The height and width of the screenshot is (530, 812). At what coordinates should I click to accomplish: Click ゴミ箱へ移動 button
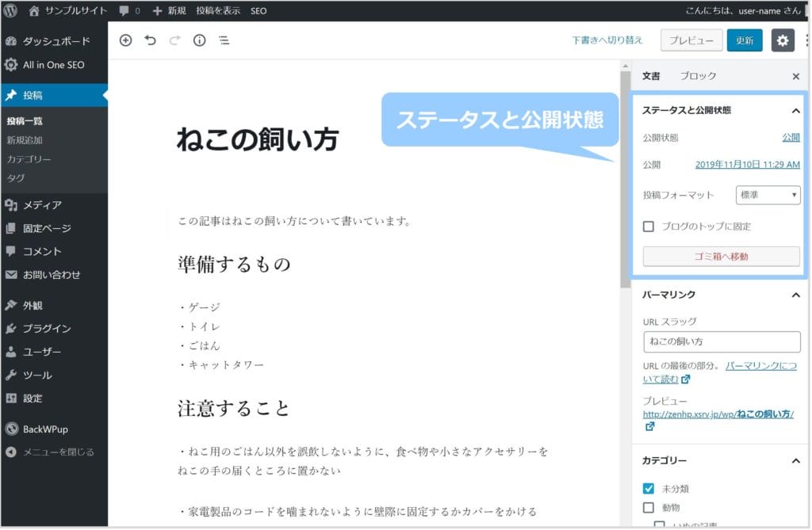721,257
